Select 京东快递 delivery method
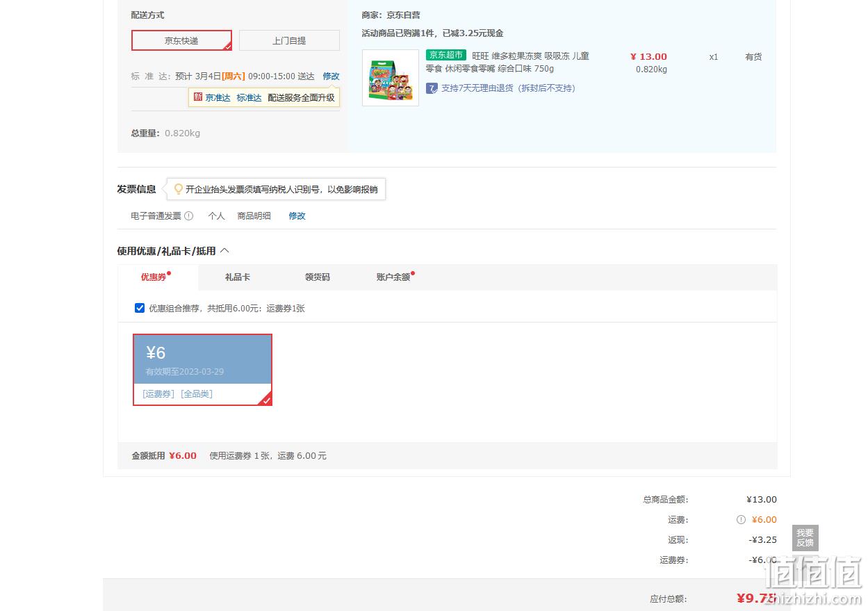 (x=181, y=40)
